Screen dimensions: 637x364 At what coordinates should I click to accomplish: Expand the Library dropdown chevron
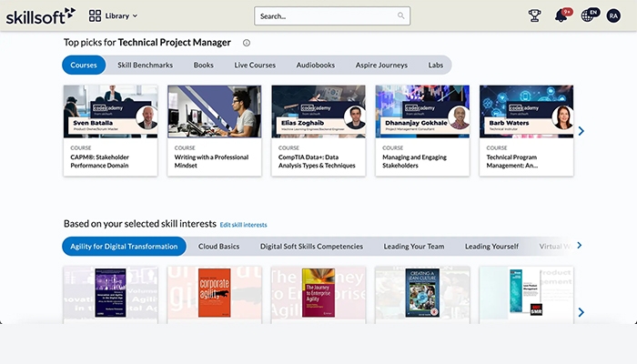pyautogui.click(x=135, y=15)
